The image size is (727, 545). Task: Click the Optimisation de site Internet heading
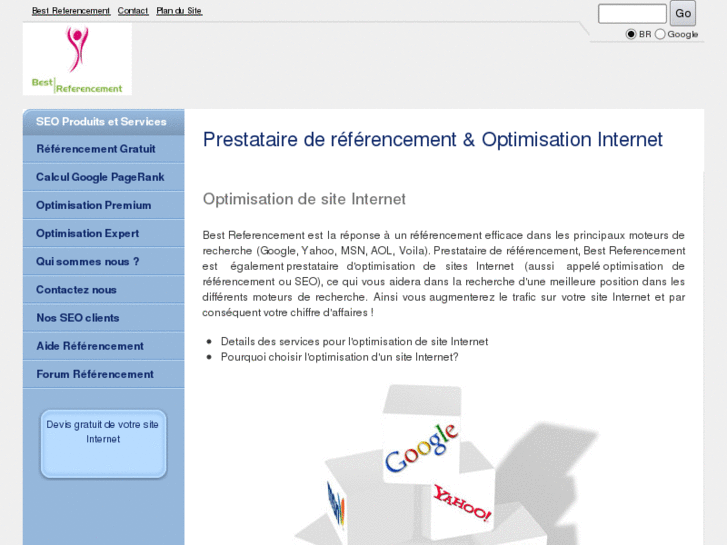[x=304, y=199]
